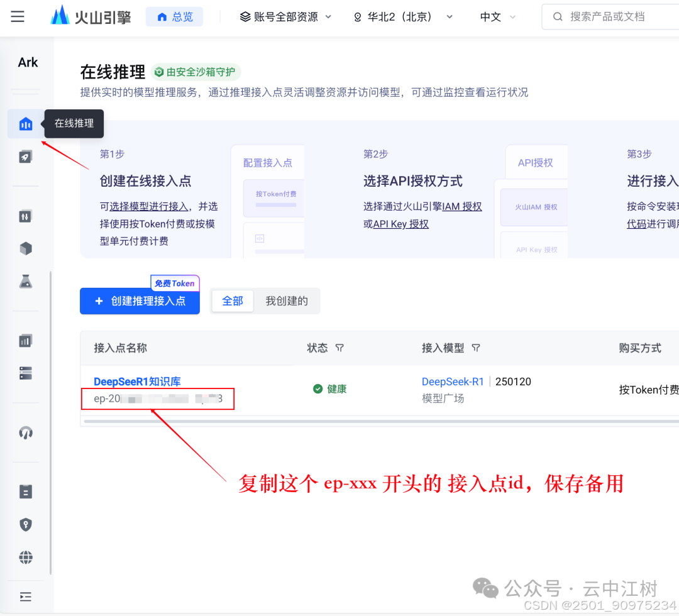Click the 创建在线接入点 step heading
Viewport: 679px width, 616px height.
[145, 181]
